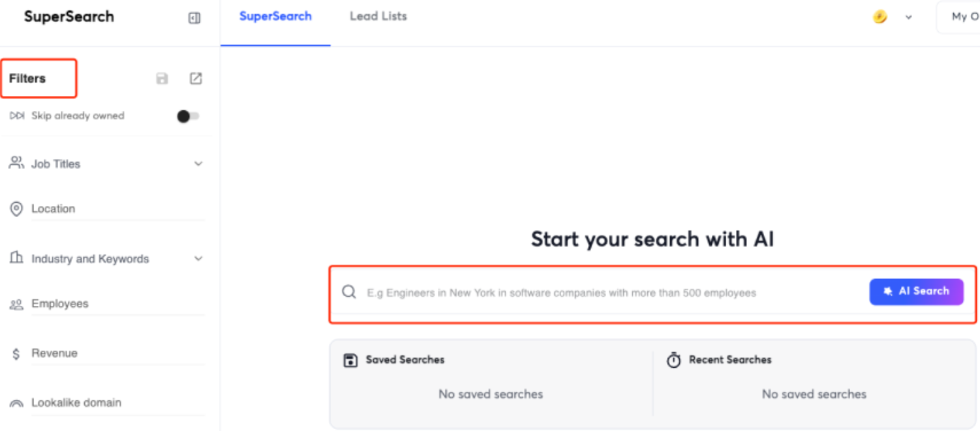This screenshot has height=431, width=980.
Task: Switch to the Lead Lists tab
Action: 378,16
